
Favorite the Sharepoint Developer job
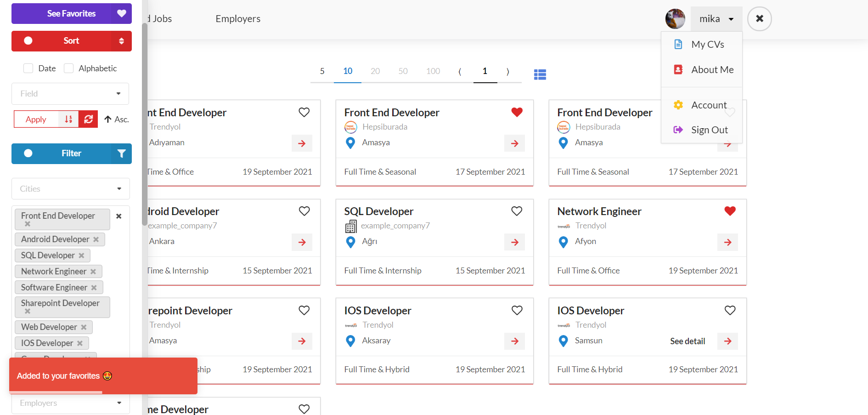304,310
